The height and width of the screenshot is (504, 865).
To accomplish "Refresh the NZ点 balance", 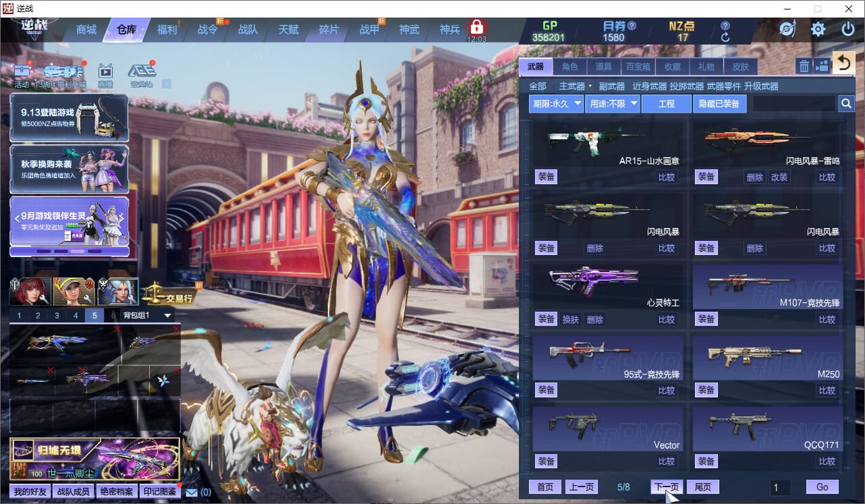I will 725,38.
